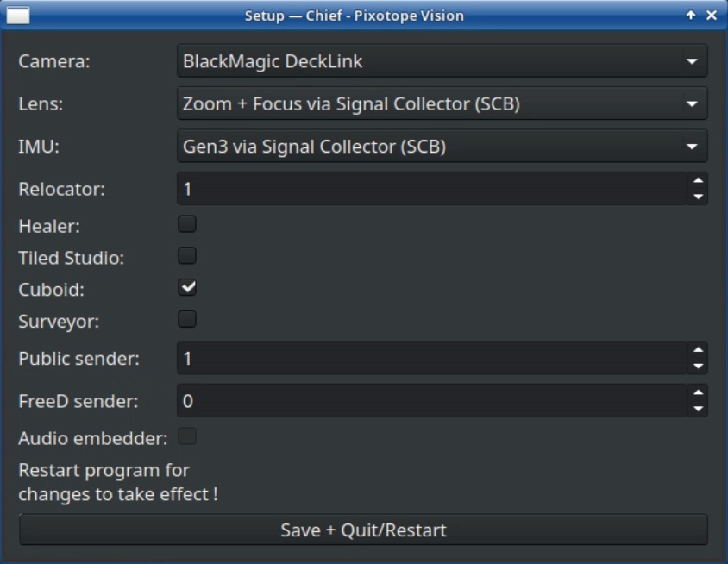Viewport: 728px width, 564px height.
Task: Click into the Relocator number field
Action: pyautogui.click(x=431, y=189)
